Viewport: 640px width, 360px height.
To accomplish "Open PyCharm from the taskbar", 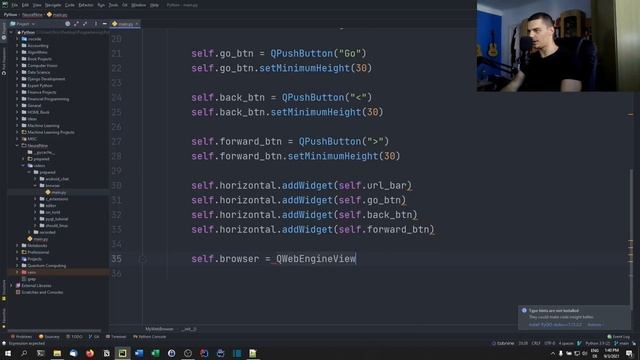I will (122, 353).
